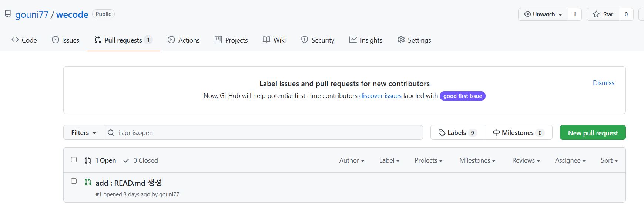Dismiss the new contributors label banner
Screen dimensions: 644x210
(603, 83)
